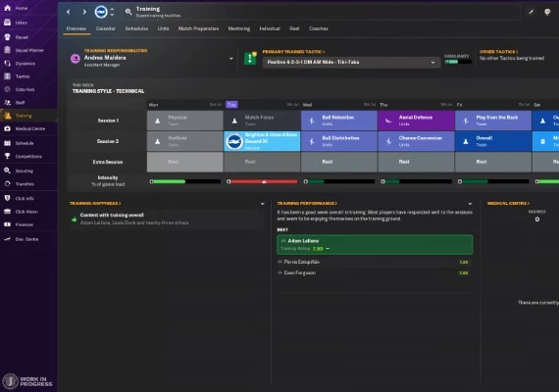Open Training Performance link
The image size is (559, 392).
tap(307, 203)
